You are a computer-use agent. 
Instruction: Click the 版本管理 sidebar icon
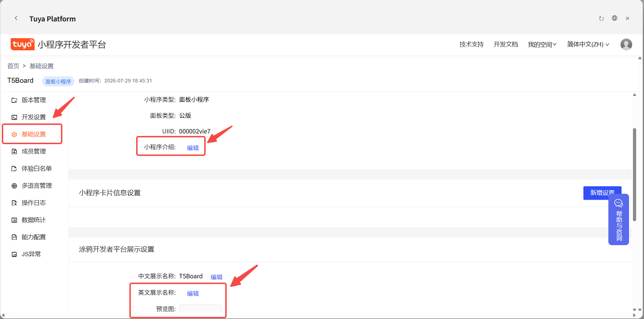[x=14, y=100]
